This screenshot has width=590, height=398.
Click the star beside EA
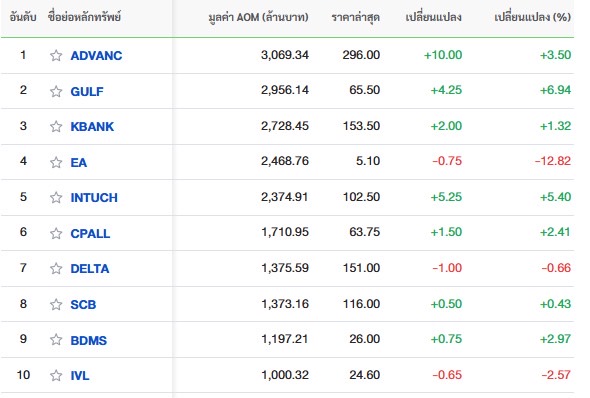coord(56,162)
